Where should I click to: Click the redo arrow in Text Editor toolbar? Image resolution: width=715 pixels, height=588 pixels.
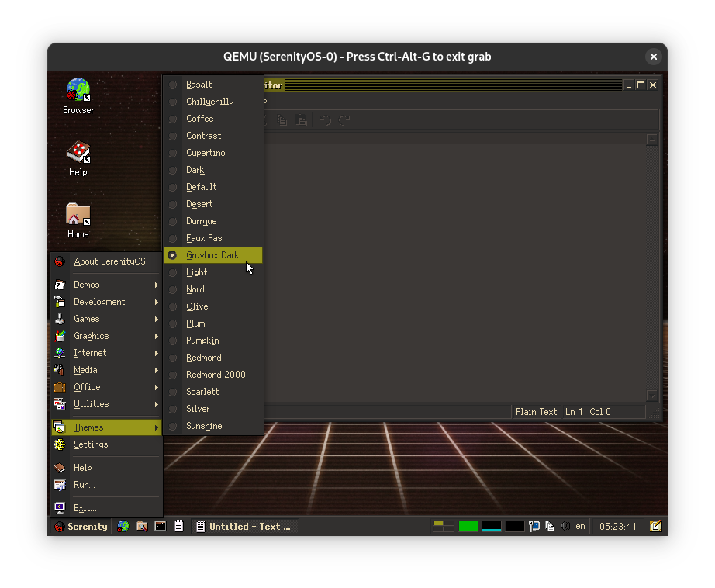[344, 120]
